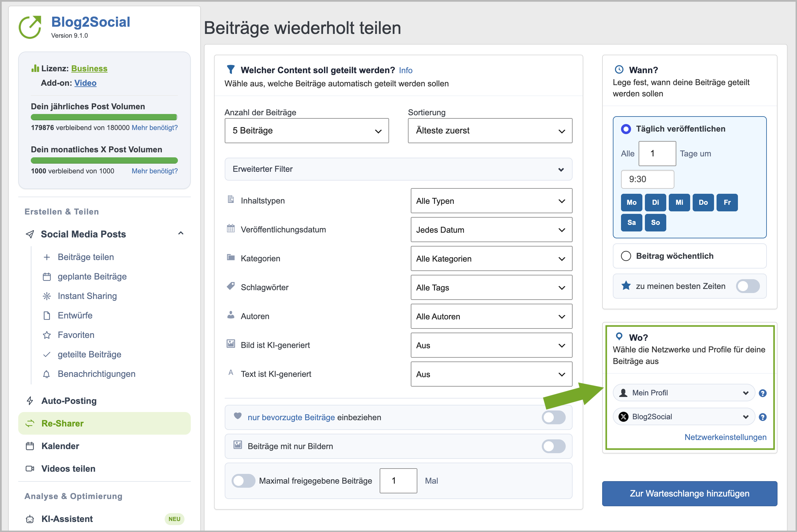Click the filter funnel icon
This screenshot has width=797, height=532.
pos(231,69)
